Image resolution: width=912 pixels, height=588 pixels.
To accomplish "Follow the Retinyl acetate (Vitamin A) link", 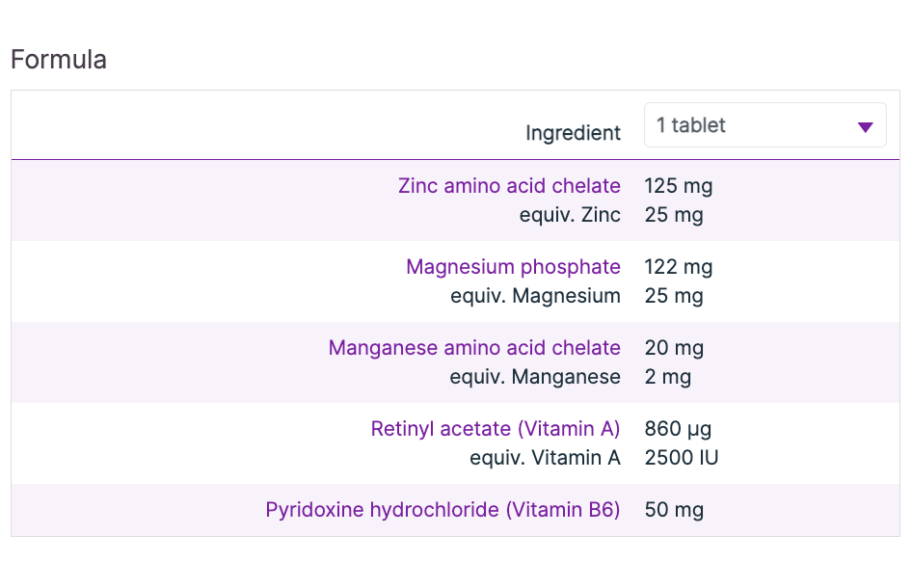I will pyautogui.click(x=496, y=429).
